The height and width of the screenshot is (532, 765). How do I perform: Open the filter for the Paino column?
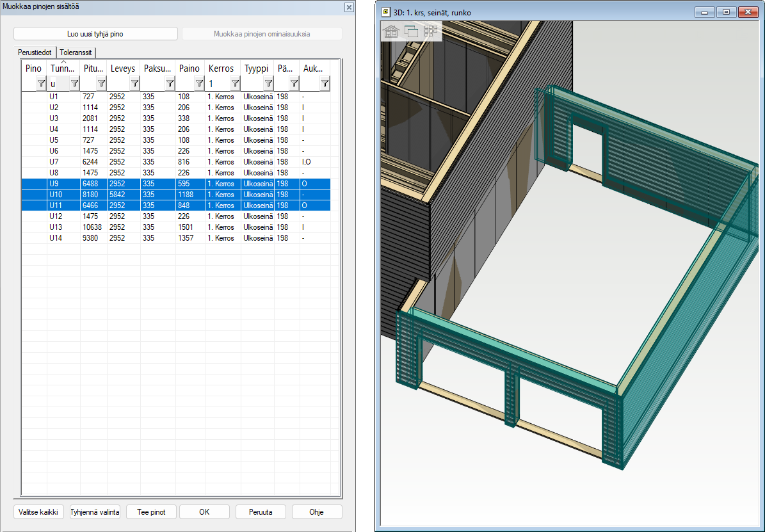199,83
